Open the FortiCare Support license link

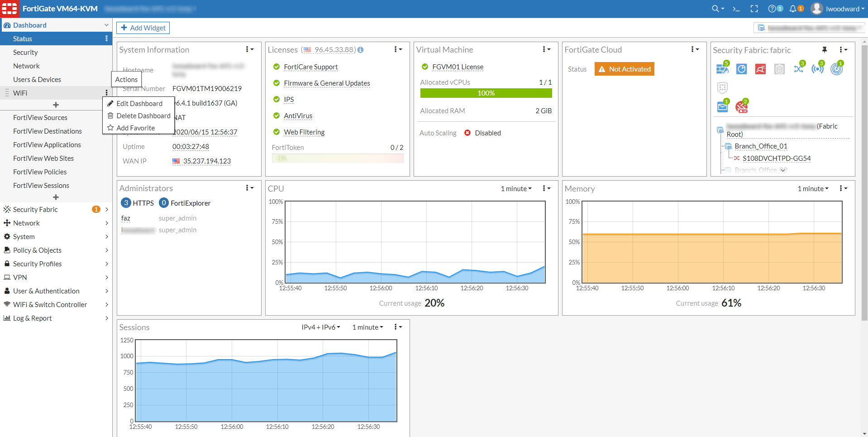(x=310, y=67)
